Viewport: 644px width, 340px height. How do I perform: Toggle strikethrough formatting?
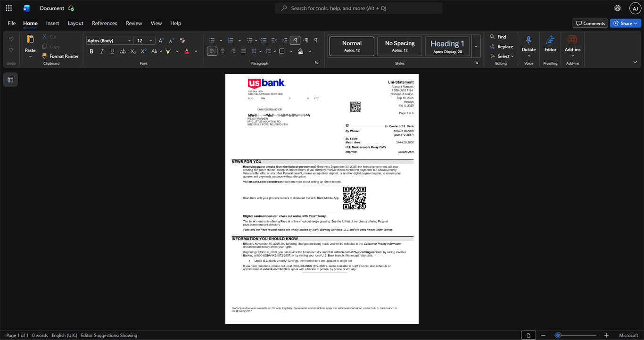pyautogui.click(x=123, y=51)
